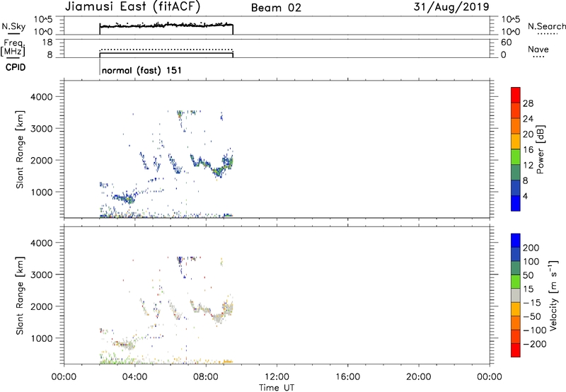Click the '16:00' time axis label
Viewport: 566px width, 392px height.
[347, 377]
